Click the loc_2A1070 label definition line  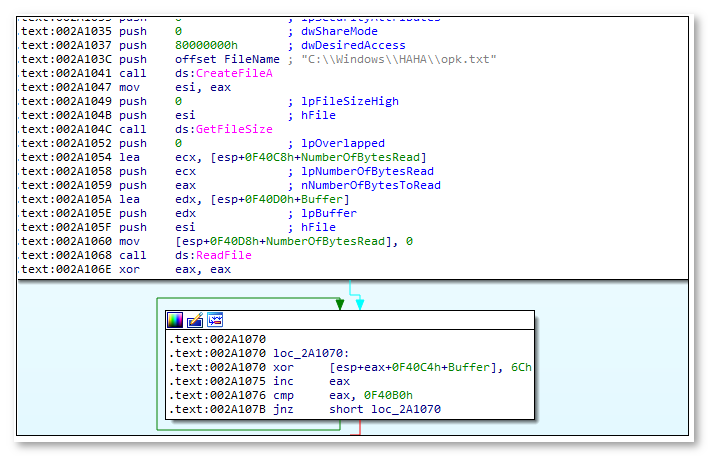(308, 353)
